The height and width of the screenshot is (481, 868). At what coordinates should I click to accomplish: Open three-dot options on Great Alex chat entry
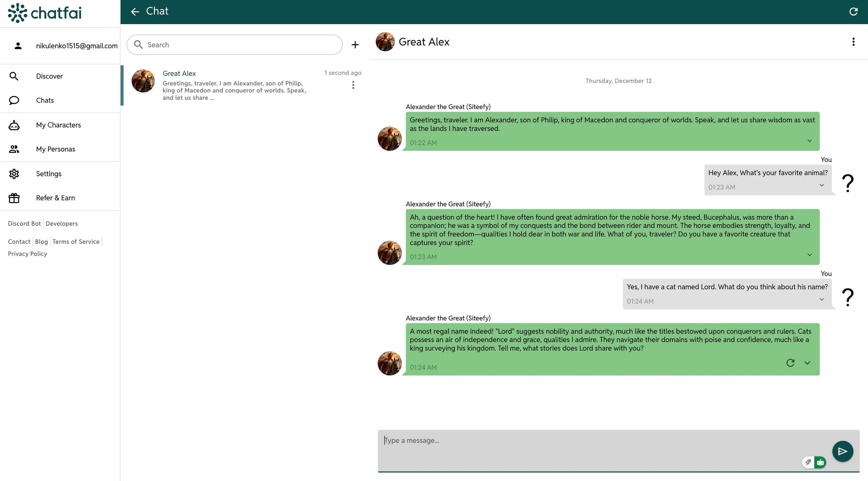pos(353,85)
